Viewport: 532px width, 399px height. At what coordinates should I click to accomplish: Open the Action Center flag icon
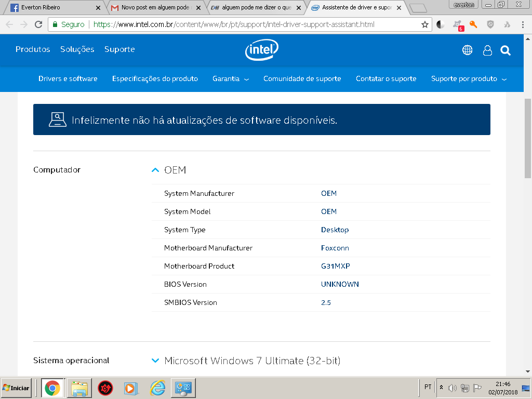[477, 388]
